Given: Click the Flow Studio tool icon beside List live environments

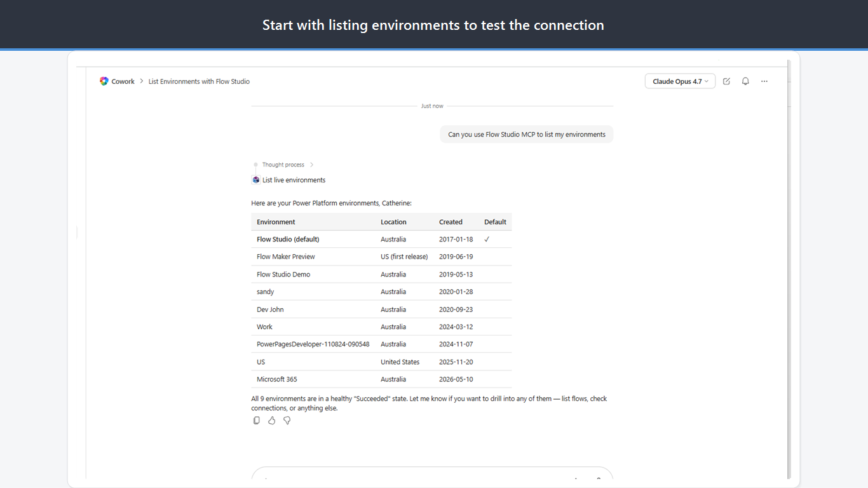Looking at the screenshot, I should tap(256, 180).
